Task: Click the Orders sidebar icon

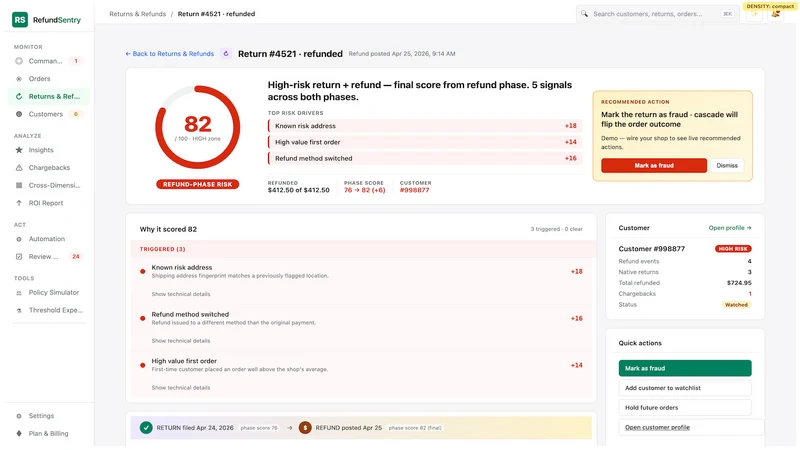Action: (x=19, y=79)
